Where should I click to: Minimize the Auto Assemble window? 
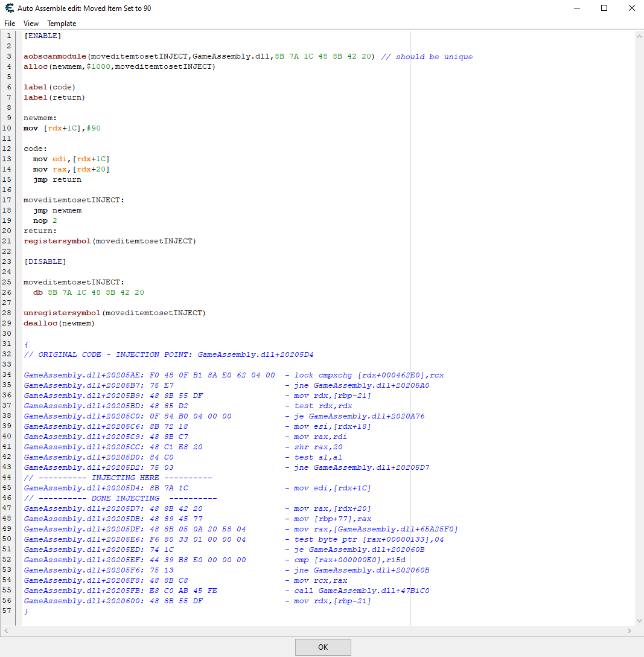click(x=576, y=8)
